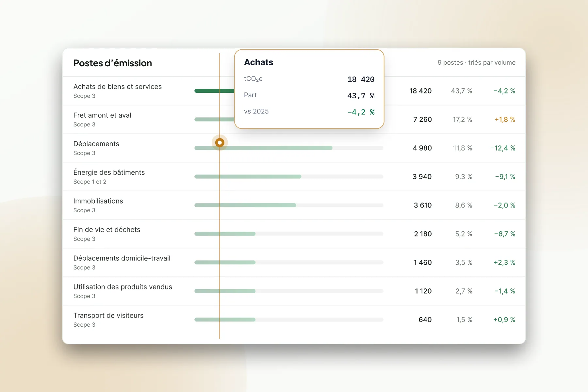Click the dark green Achats bar
Screen dimensions: 588x392
tap(214, 91)
